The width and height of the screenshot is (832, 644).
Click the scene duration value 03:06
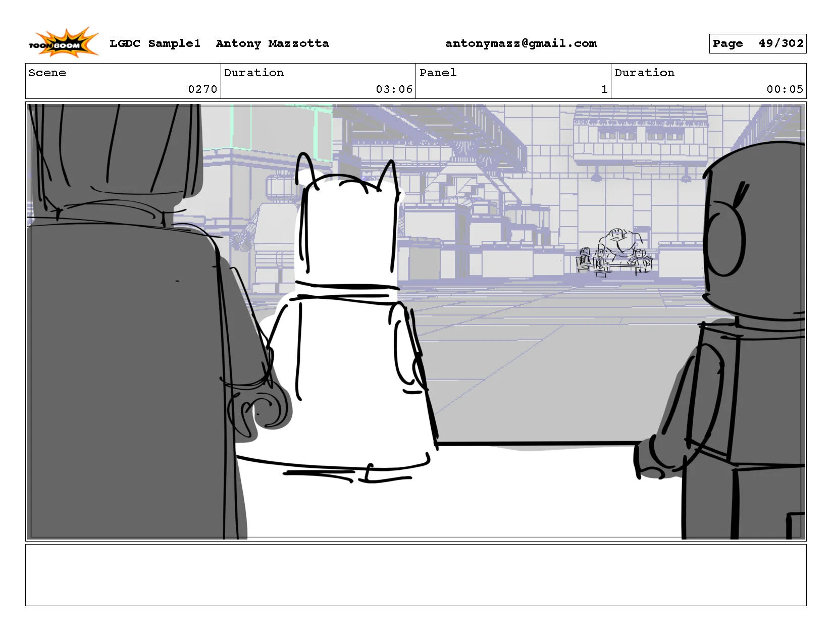click(394, 89)
